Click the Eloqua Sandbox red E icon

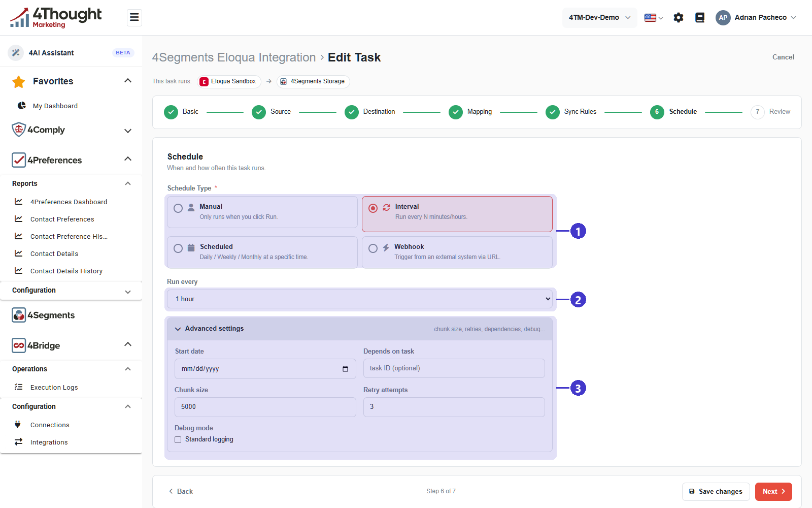(204, 82)
